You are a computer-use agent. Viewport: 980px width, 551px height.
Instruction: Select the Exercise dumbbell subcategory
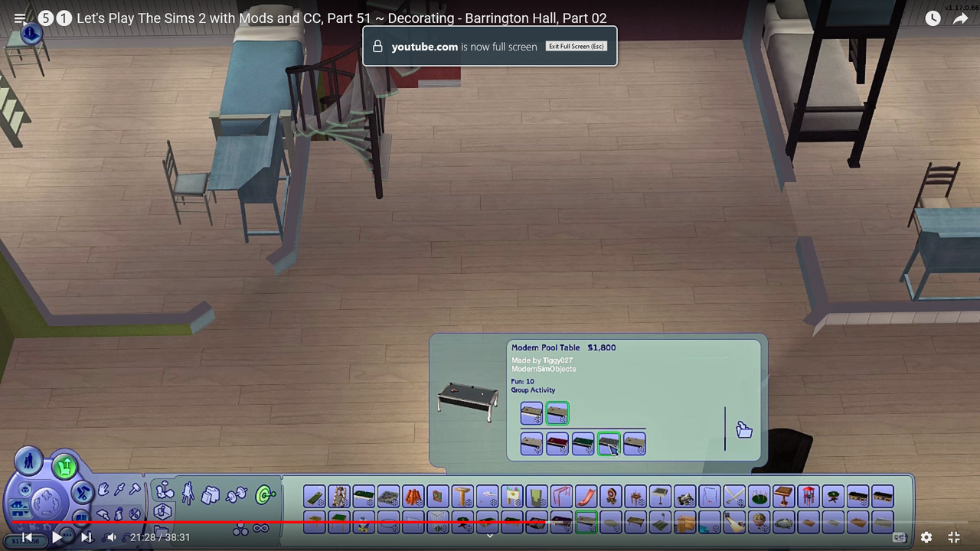237,495
